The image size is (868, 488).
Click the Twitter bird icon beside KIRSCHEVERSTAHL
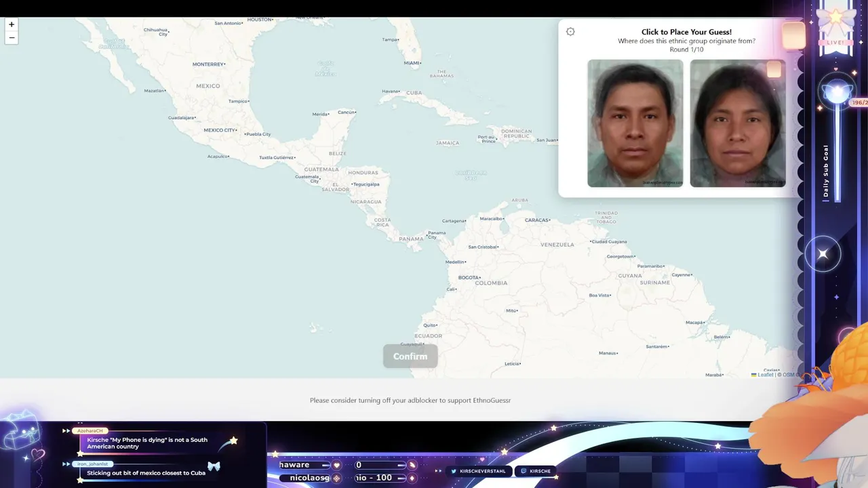coord(455,471)
